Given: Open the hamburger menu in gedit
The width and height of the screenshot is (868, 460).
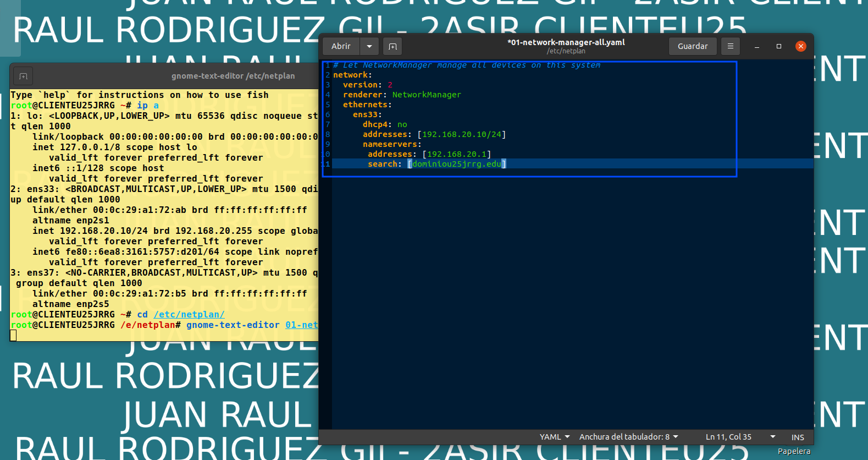Looking at the screenshot, I should (731, 46).
